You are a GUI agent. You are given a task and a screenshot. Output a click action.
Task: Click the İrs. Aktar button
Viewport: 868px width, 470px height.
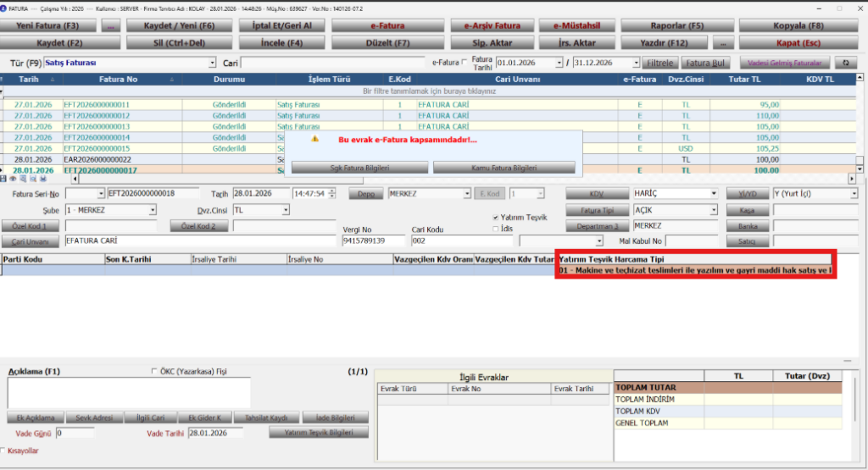[x=576, y=42]
